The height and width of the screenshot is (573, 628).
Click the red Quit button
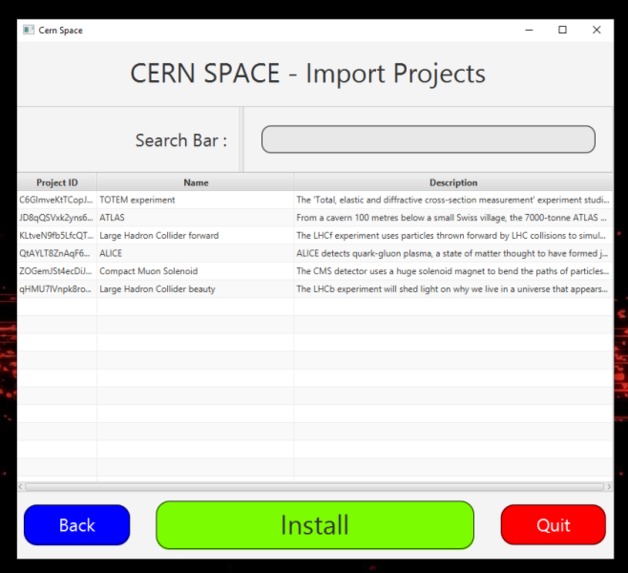click(x=553, y=525)
